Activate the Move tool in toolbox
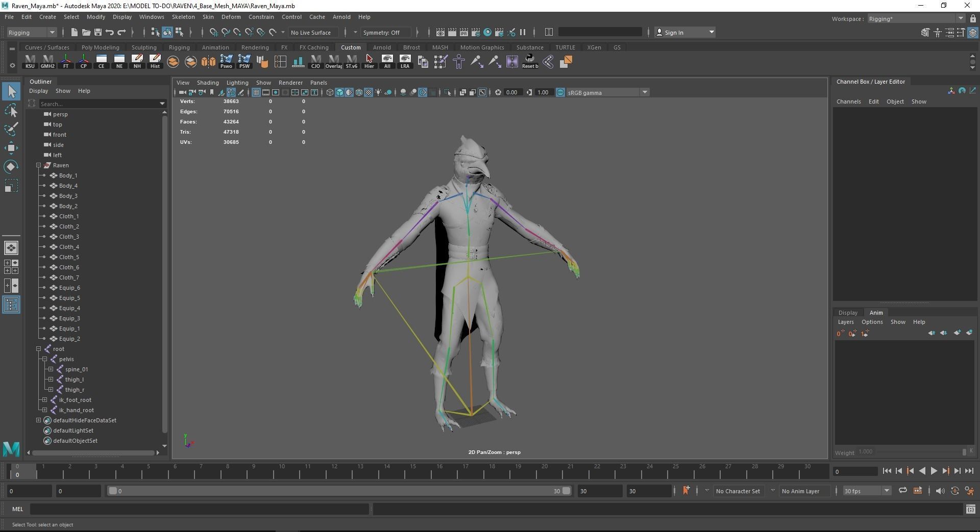 11,148
